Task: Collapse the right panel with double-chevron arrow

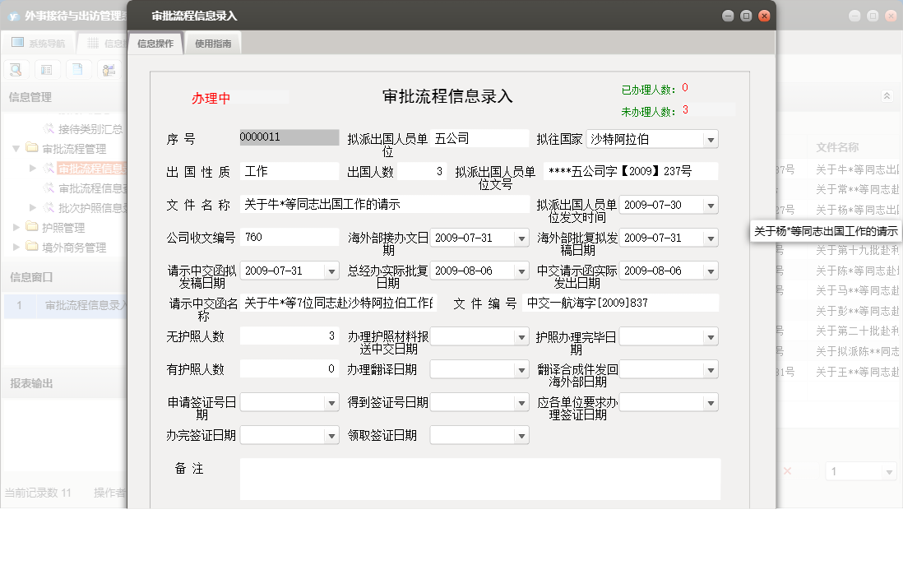Action: click(x=887, y=95)
